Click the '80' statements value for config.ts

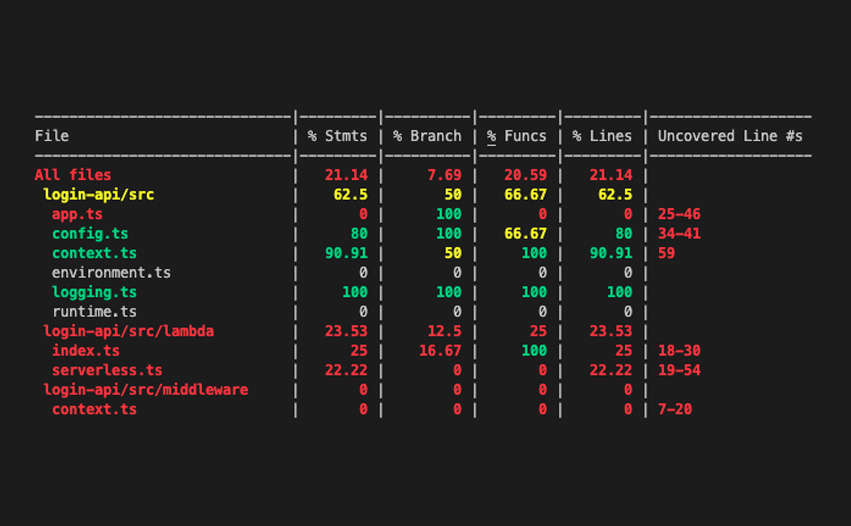pos(359,233)
